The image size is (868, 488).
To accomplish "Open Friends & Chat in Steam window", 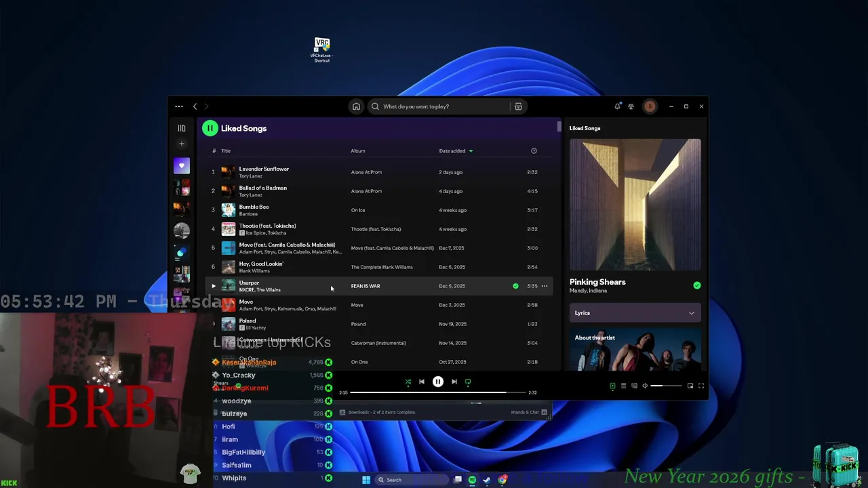I will pos(529,412).
